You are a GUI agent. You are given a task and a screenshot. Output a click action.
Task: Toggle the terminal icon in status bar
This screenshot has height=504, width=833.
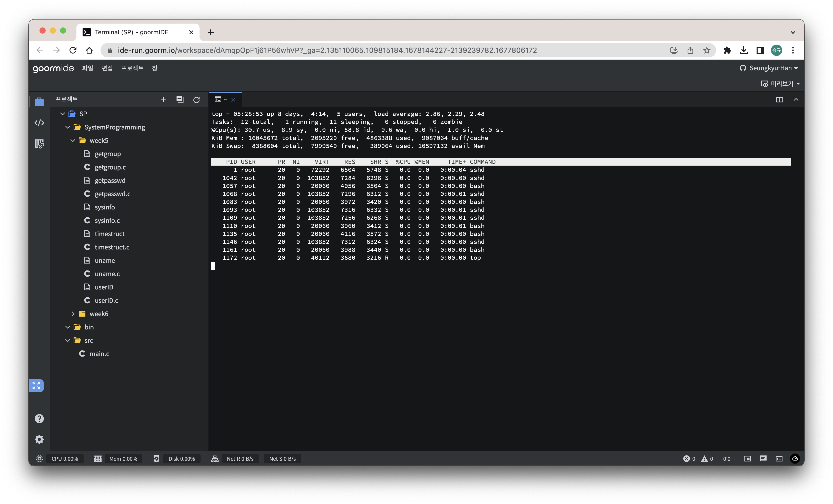779,459
